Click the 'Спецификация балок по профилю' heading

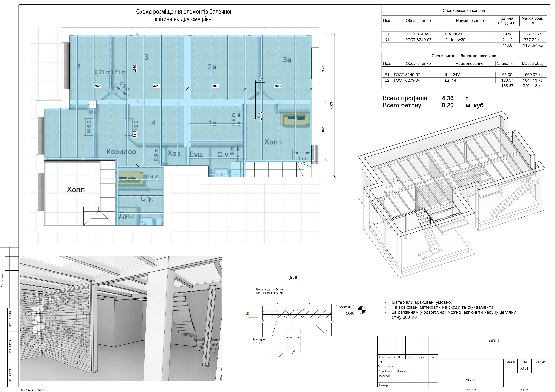point(464,56)
